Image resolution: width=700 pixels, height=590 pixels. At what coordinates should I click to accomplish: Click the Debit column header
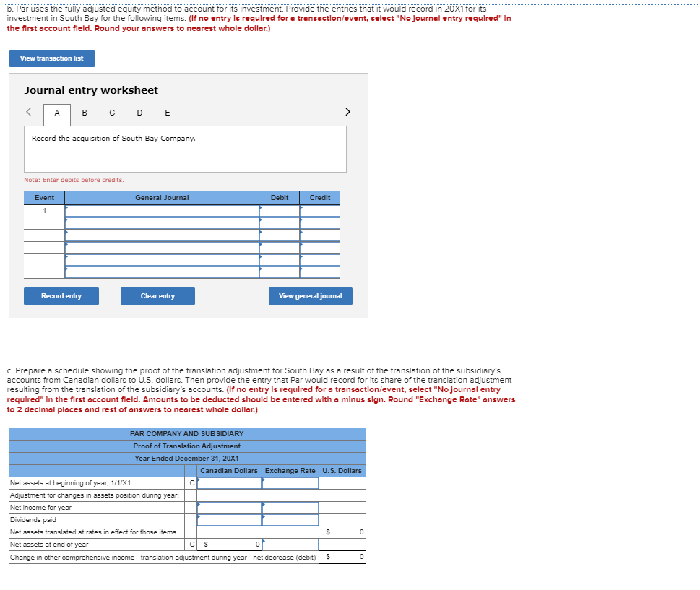pyautogui.click(x=280, y=198)
